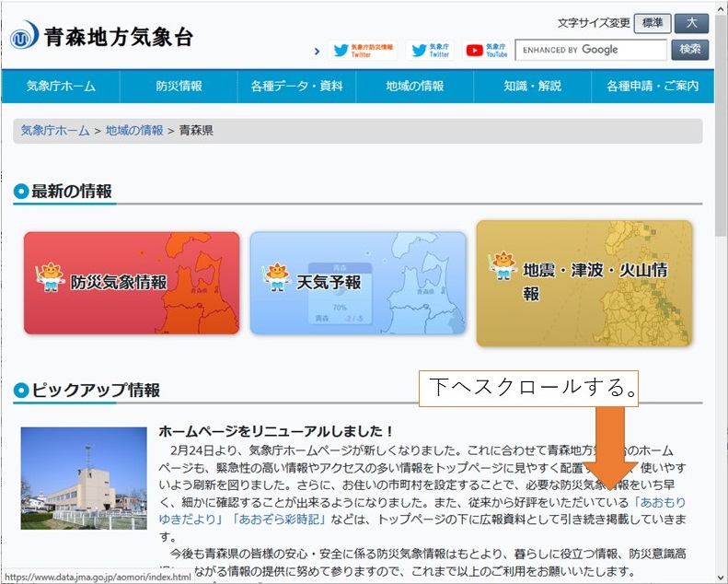Open the 気象庁防災情報 Twitter link
Viewport: 728px width, 584px height.
pos(363,50)
